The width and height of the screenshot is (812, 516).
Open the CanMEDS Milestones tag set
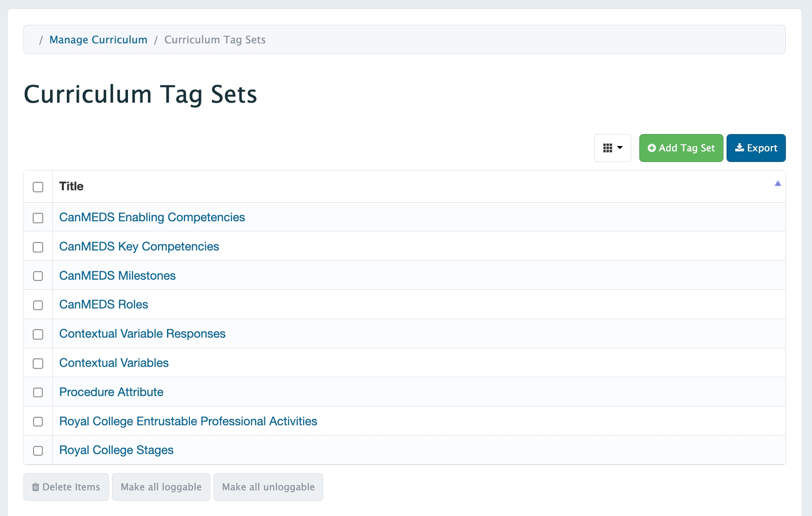click(x=117, y=276)
